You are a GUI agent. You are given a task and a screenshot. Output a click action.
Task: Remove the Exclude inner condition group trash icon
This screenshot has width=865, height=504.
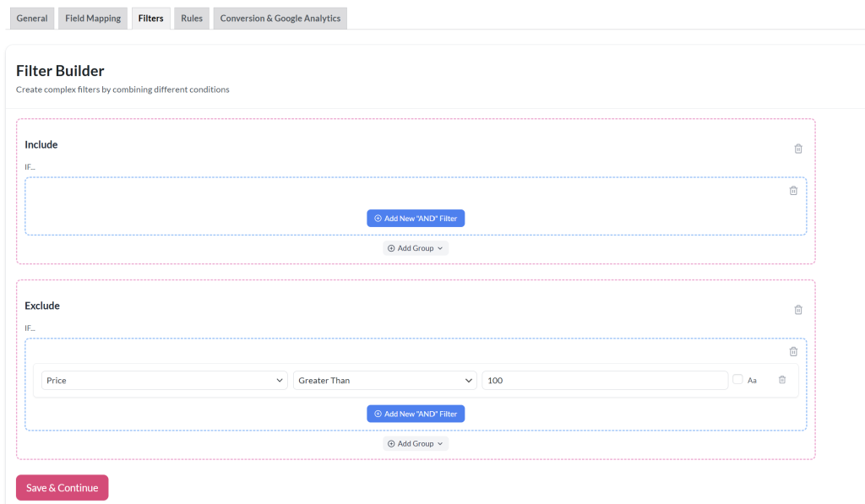(x=793, y=351)
